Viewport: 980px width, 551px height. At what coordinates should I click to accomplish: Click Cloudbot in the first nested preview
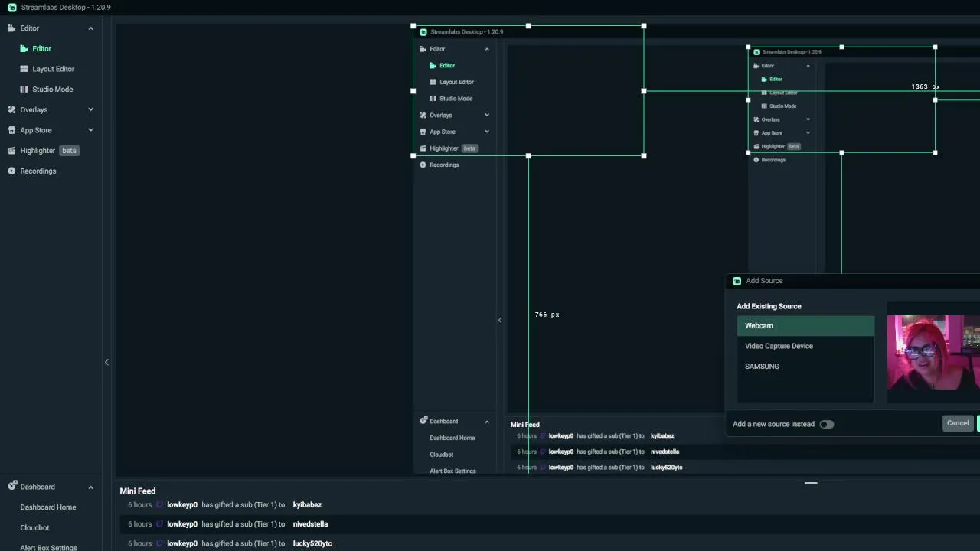442,455
